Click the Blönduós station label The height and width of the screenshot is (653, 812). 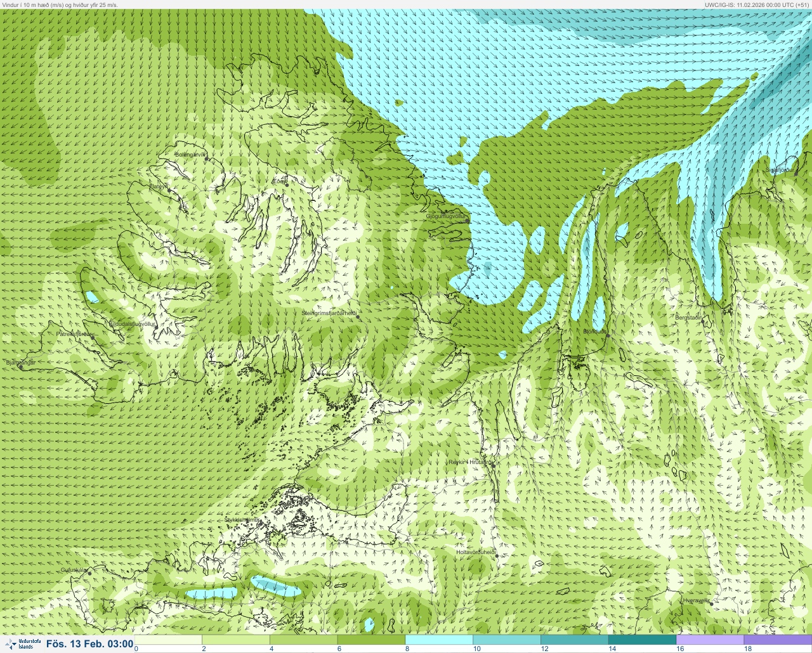pos(595,332)
